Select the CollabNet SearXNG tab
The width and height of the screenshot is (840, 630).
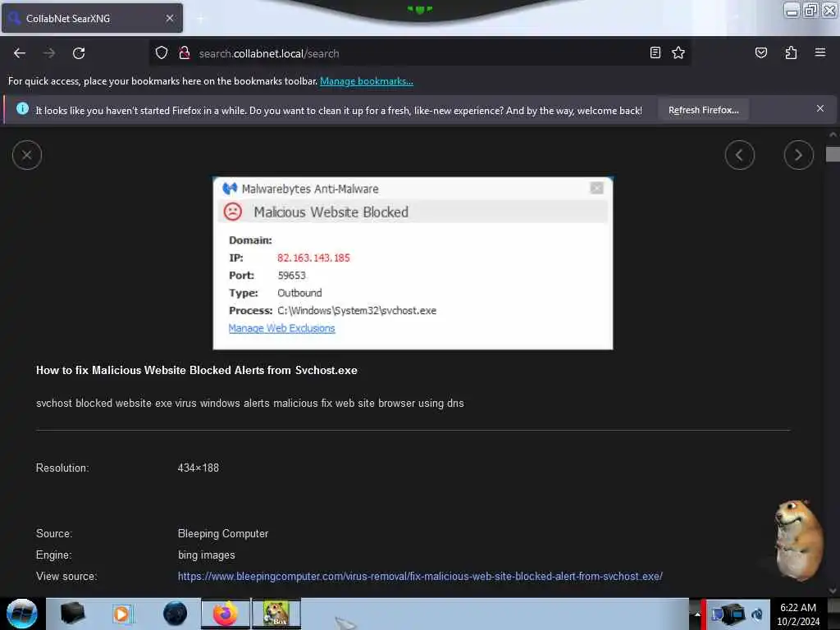coord(92,18)
